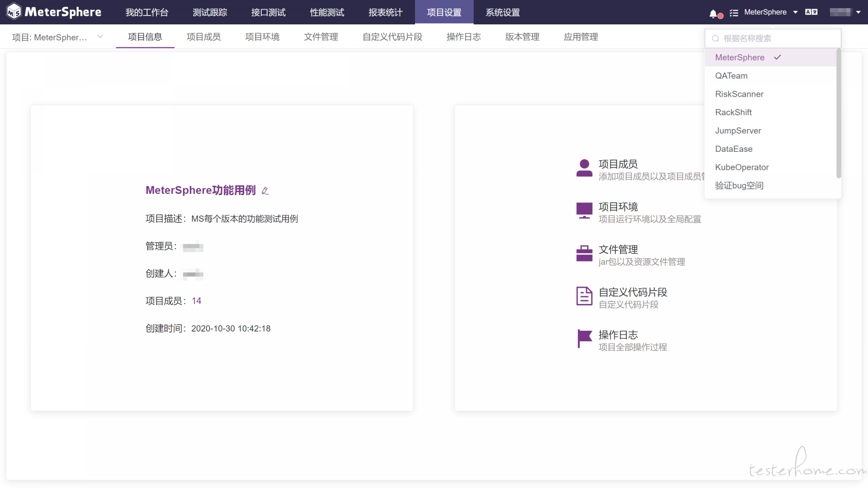Screen dimensions: 868x488
Task: Click the project description text MS每个版本的功能测试用例
Action: coord(245,219)
